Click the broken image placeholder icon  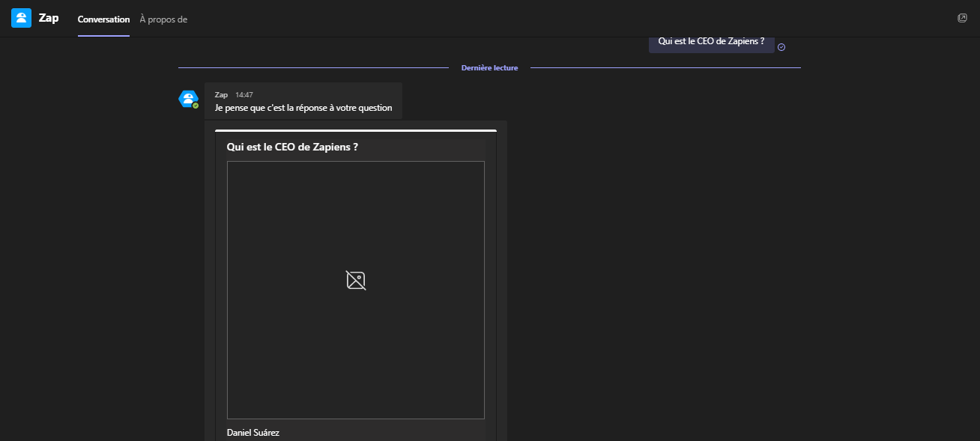tap(356, 280)
